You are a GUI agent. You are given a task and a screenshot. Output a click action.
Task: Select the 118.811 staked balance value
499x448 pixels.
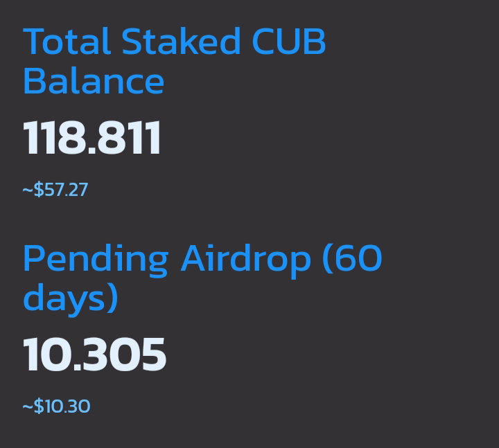92,138
